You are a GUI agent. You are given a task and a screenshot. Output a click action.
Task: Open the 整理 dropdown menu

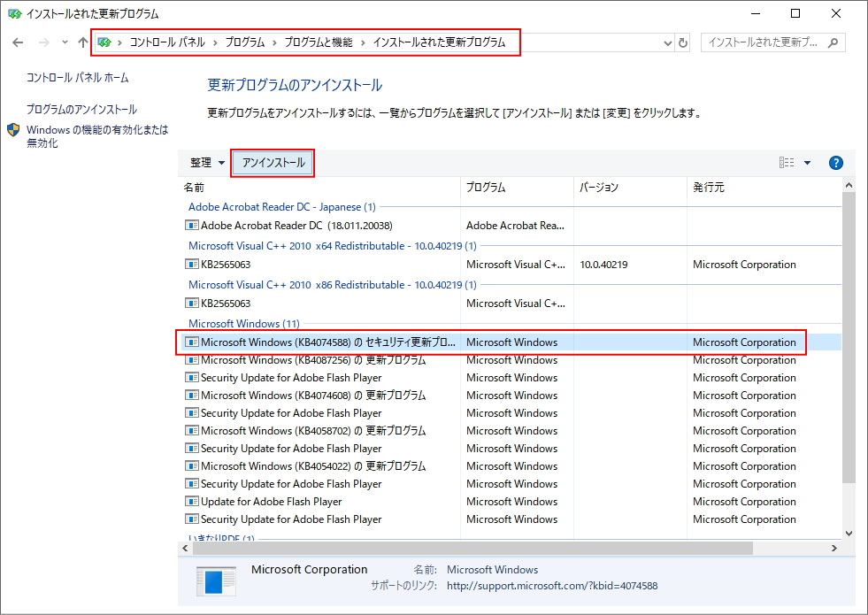[x=207, y=163]
